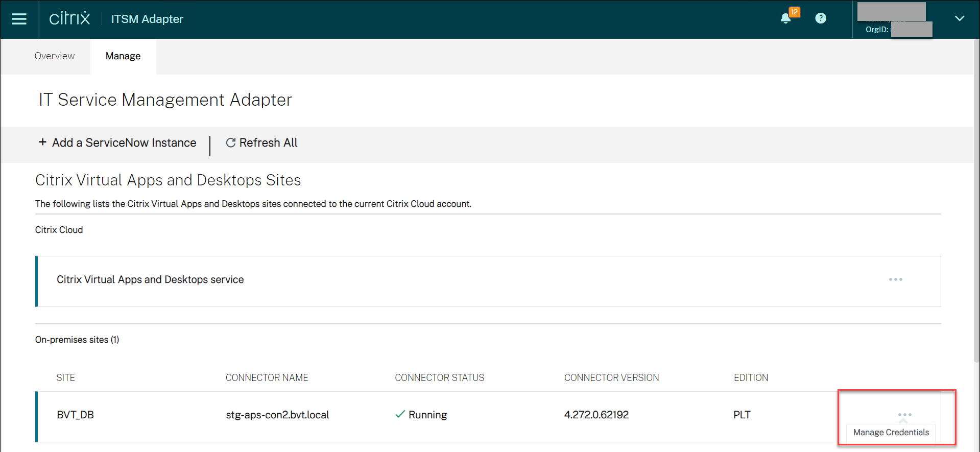Click connector name stg-aps-con2.bvt.local

click(277, 415)
